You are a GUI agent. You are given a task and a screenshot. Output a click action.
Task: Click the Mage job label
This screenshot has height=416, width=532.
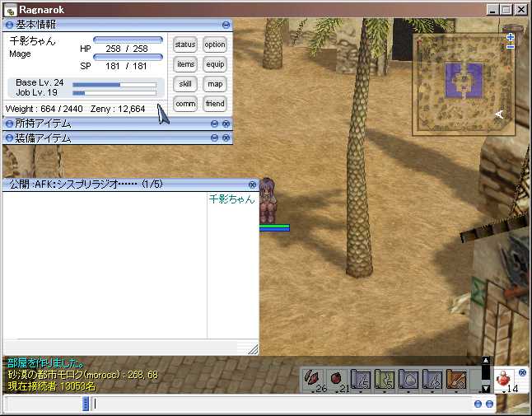pyautogui.click(x=20, y=54)
